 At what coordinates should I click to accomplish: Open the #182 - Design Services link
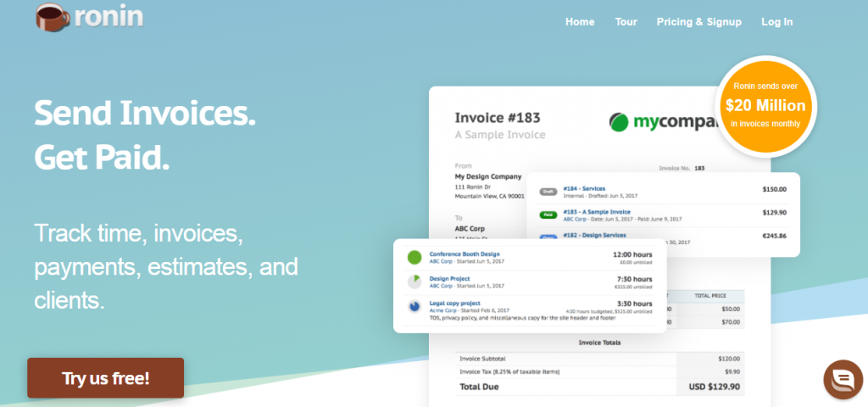pos(594,236)
